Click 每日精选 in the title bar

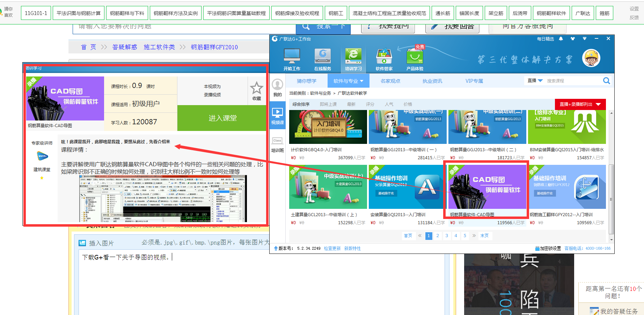pyautogui.click(x=546, y=39)
